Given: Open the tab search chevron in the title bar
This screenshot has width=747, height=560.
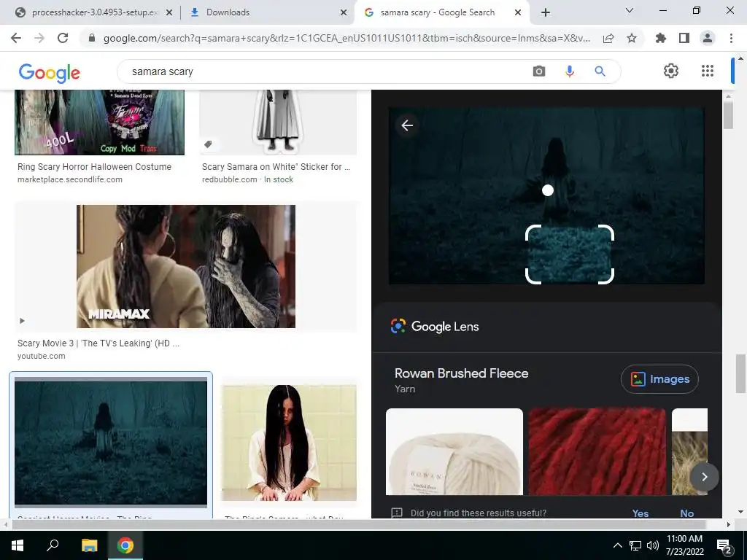Looking at the screenshot, I should click(x=630, y=10).
